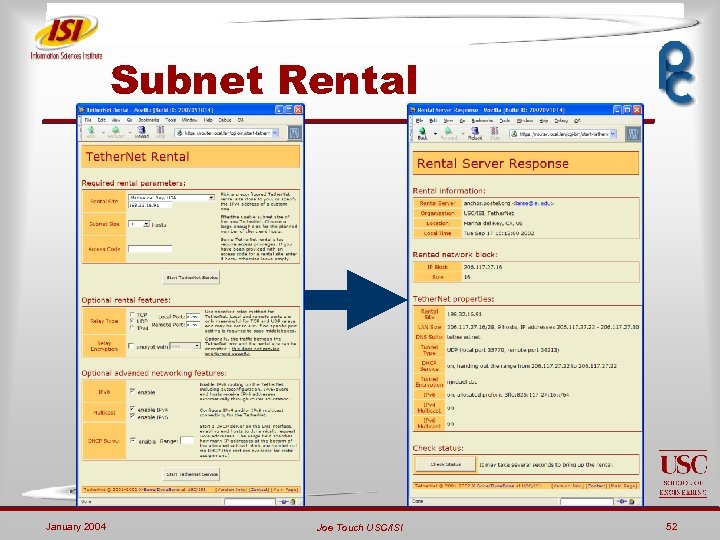The image size is (720, 540).
Task: Click Start TetherNet Service button below Access Code
Action: click(191, 277)
